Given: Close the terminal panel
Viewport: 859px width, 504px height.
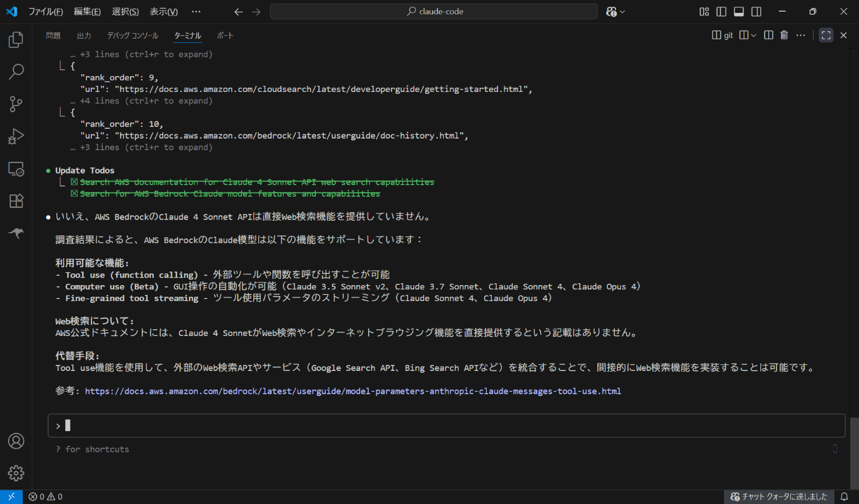Looking at the screenshot, I should [844, 36].
